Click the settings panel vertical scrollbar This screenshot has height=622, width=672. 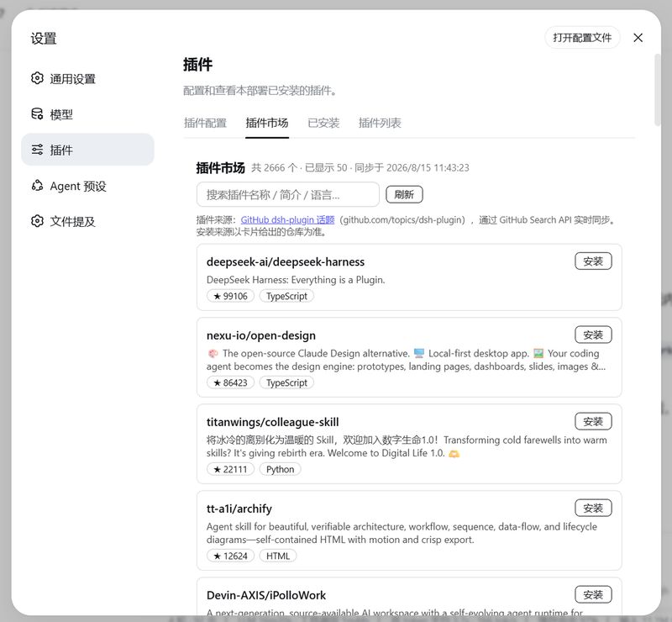point(658,90)
